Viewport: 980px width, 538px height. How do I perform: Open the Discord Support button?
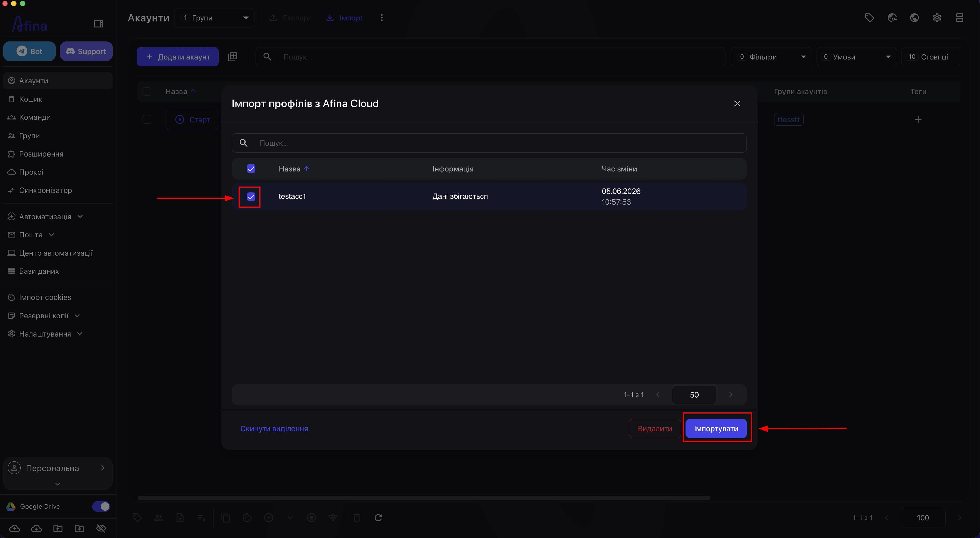(86, 51)
